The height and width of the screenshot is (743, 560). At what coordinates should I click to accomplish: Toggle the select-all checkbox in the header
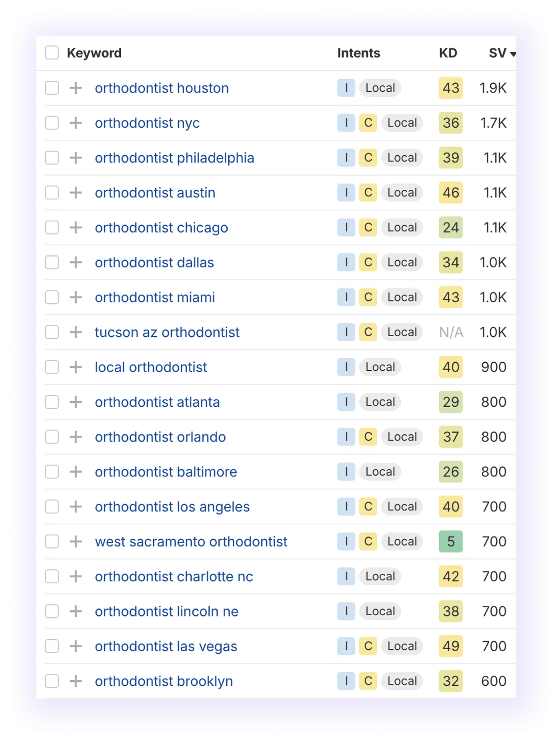tap(52, 52)
